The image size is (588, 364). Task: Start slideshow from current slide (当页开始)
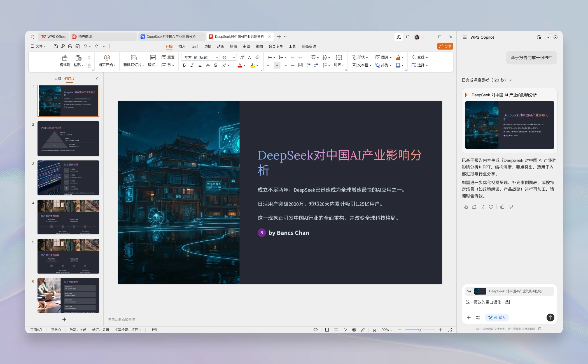coord(107,61)
